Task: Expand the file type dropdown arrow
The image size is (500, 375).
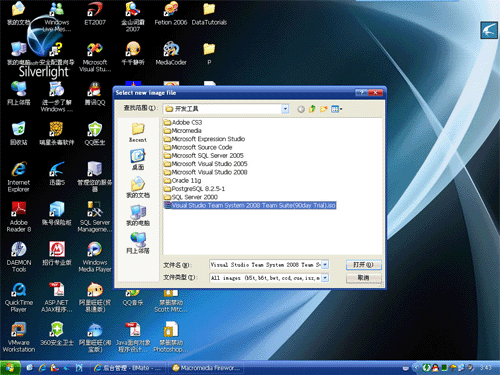Action: [325, 278]
